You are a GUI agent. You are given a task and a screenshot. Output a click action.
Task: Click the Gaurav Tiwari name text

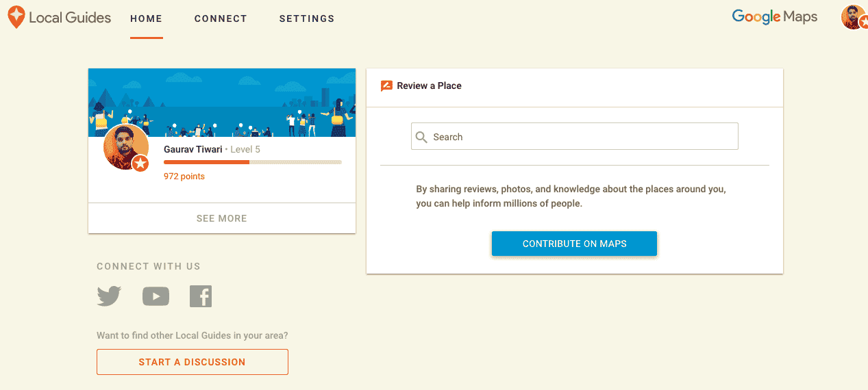[193, 149]
